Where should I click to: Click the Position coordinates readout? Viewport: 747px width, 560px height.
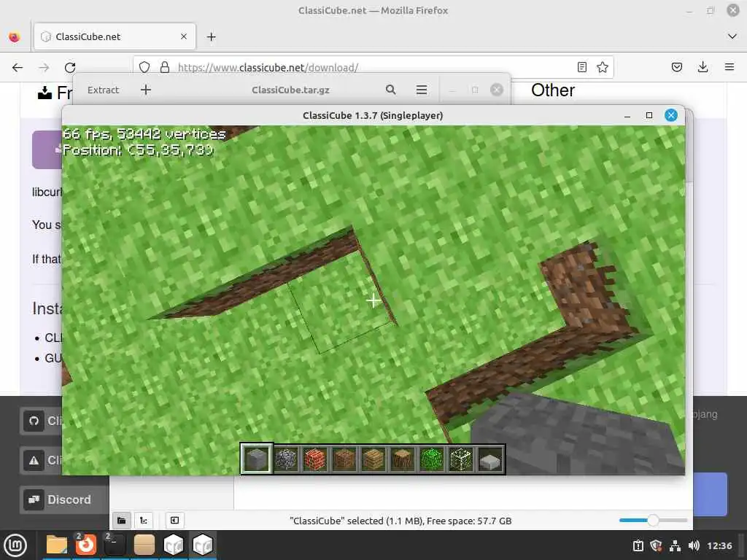(x=138, y=150)
